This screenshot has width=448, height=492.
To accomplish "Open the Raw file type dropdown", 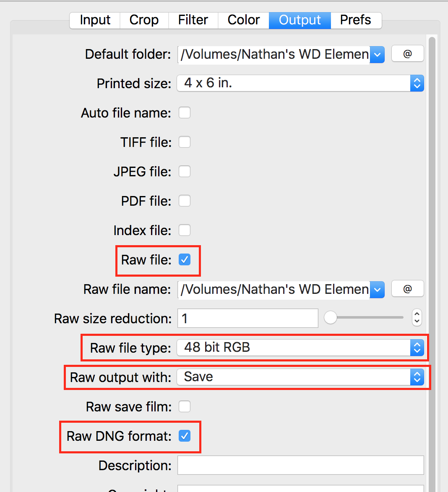I will 300,348.
